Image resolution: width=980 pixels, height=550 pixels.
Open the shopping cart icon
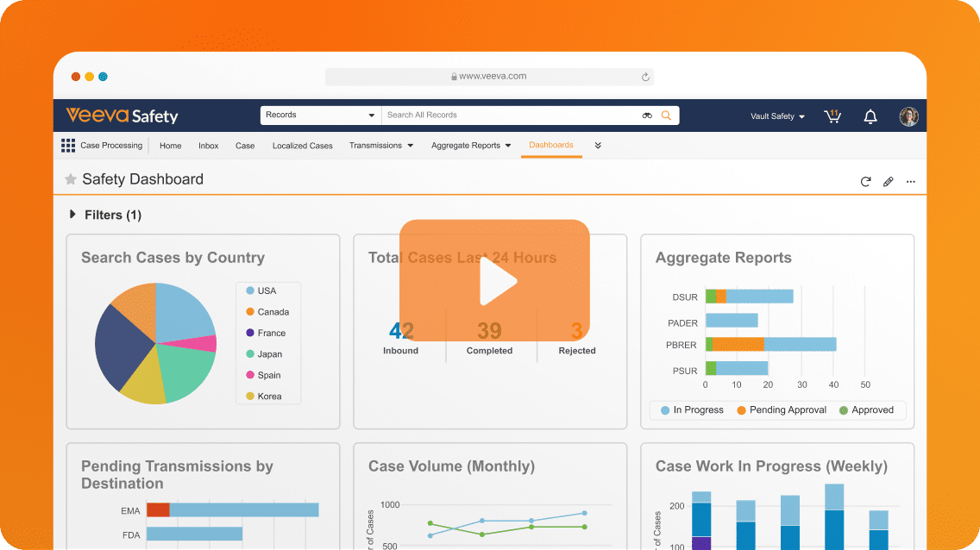[832, 116]
